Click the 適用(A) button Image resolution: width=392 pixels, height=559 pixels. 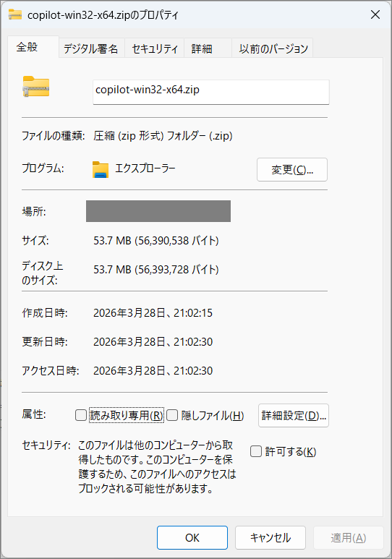tap(349, 537)
